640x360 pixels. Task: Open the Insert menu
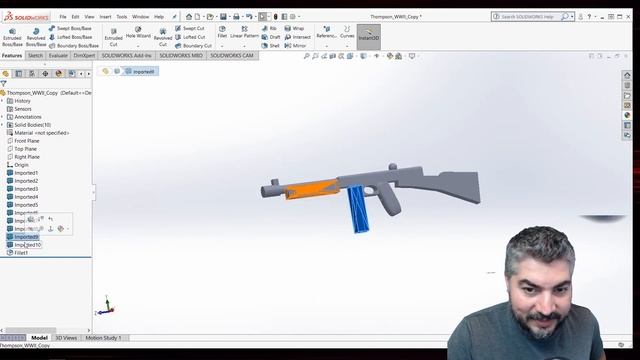[105, 17]
